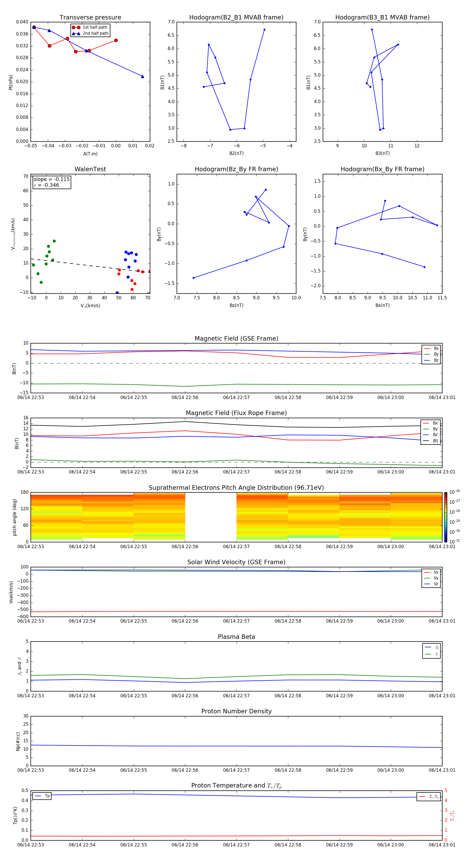The image size is (473, 868).
Task: Click the "pitch angle (deg)" y-axis label
Action: [x=14, y=517]
